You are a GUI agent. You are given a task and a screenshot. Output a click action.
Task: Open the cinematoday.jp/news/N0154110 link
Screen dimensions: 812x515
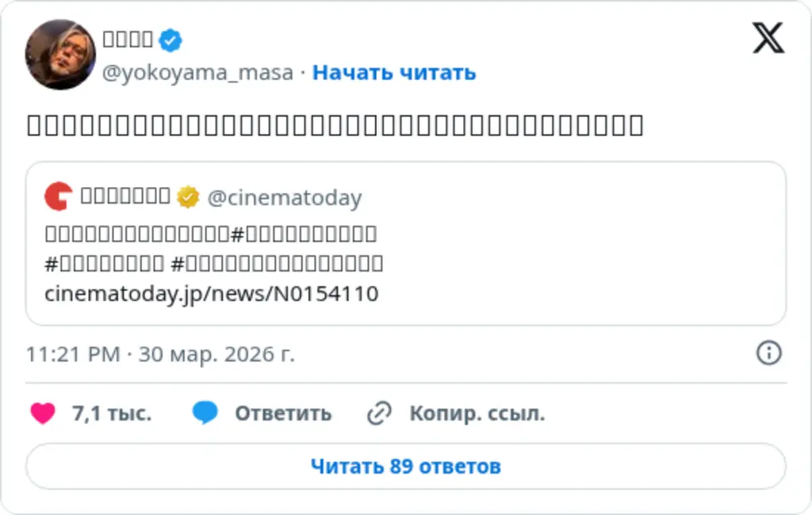[212, 294]
